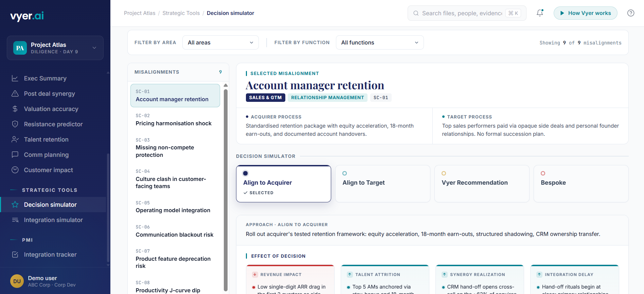644x294 pixels.
Task: Click the Integration simulator list-search icon
Action: [15, 220]
